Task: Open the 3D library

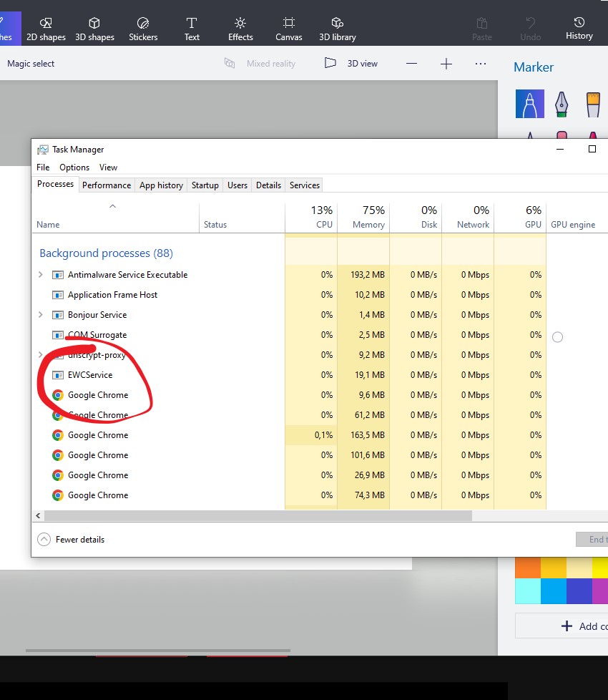Action: [x=338, y=29]
